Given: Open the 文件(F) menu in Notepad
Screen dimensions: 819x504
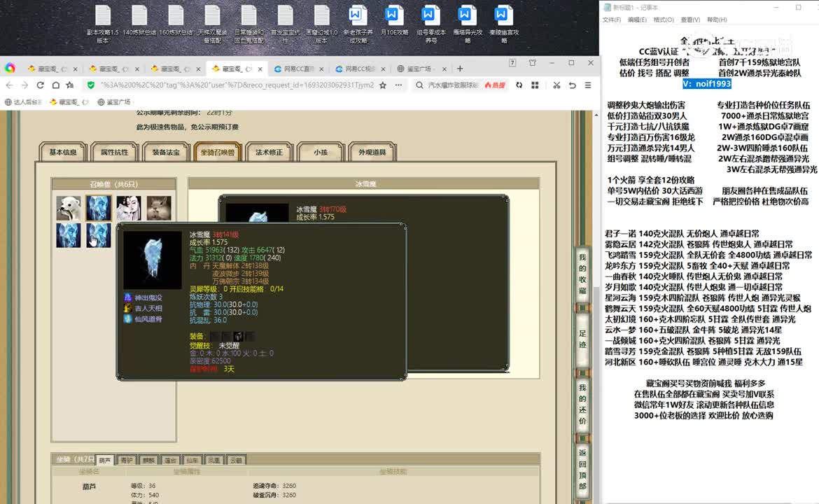Looking at the screenshot, I should (x=612, y=20).
